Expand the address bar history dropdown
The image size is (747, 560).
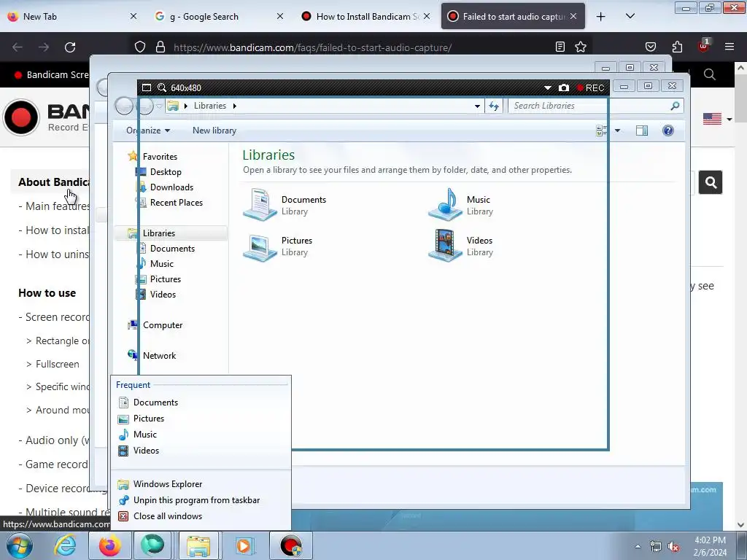[x=477, y=106]
